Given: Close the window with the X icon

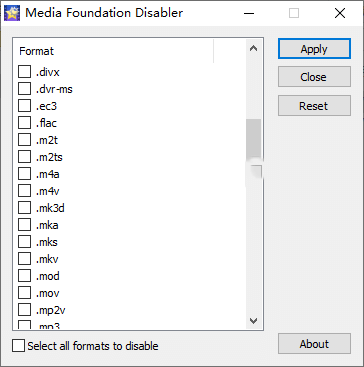Looking at the screenshot, I should 340,13.
